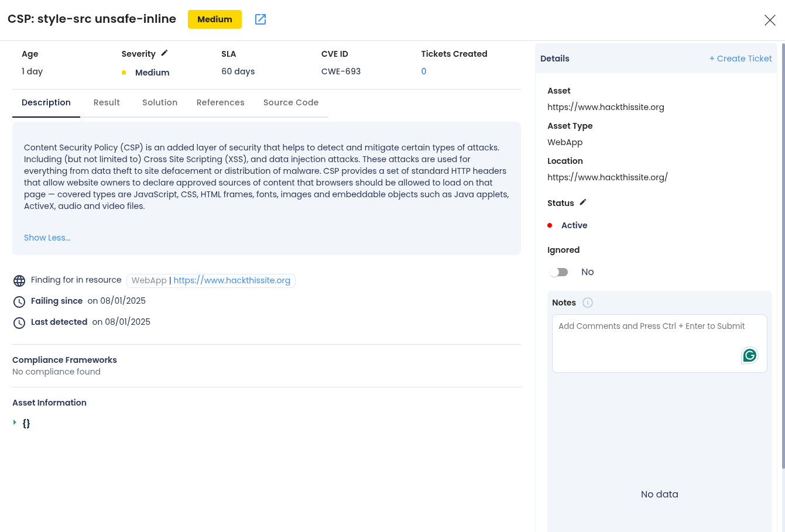Switch to the Result tab
The image size is (785, 532).
tap(107, 102)
